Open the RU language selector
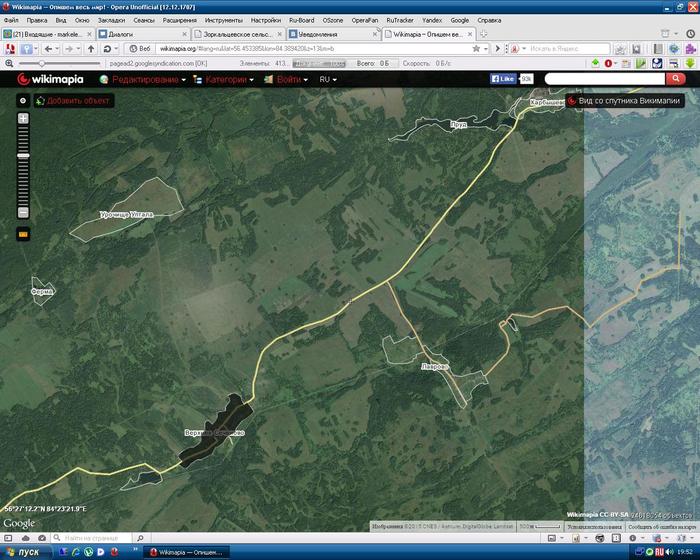This screenshot has width=700, height=560. coord(328,79)
